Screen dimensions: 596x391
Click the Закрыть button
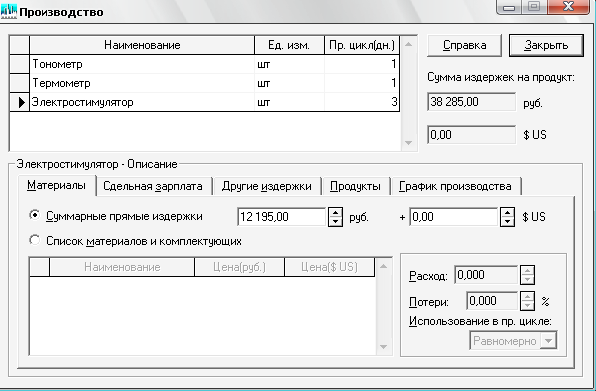tap(546, 46)
